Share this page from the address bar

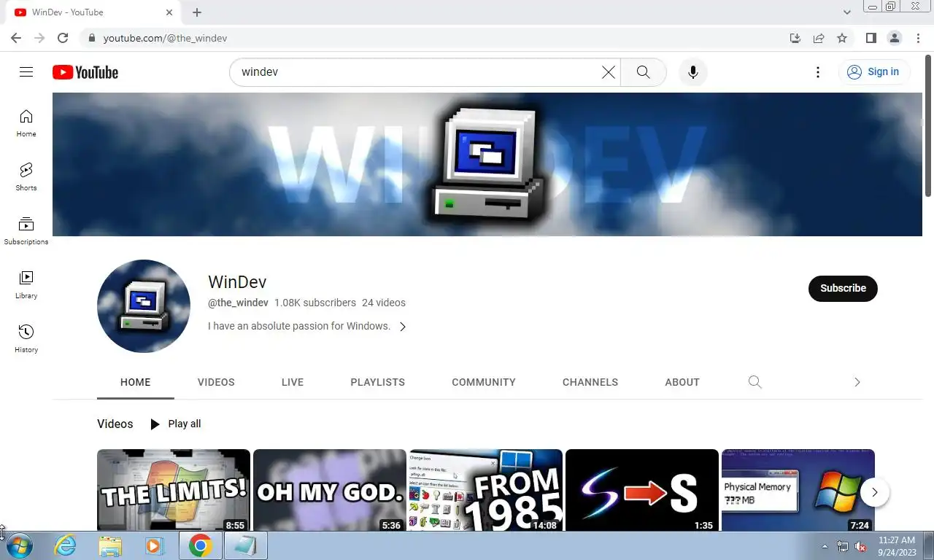(819, 38)
